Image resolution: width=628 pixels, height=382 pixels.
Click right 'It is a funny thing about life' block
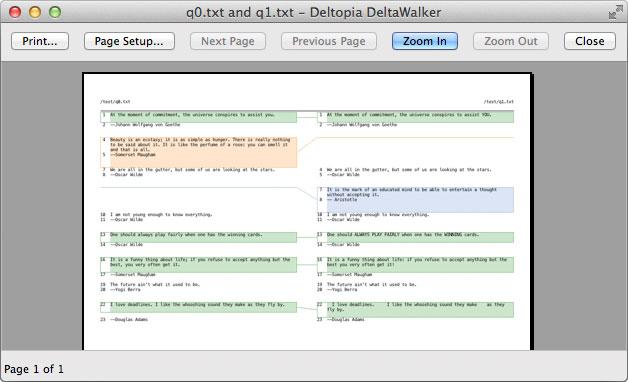coord(415,265)
